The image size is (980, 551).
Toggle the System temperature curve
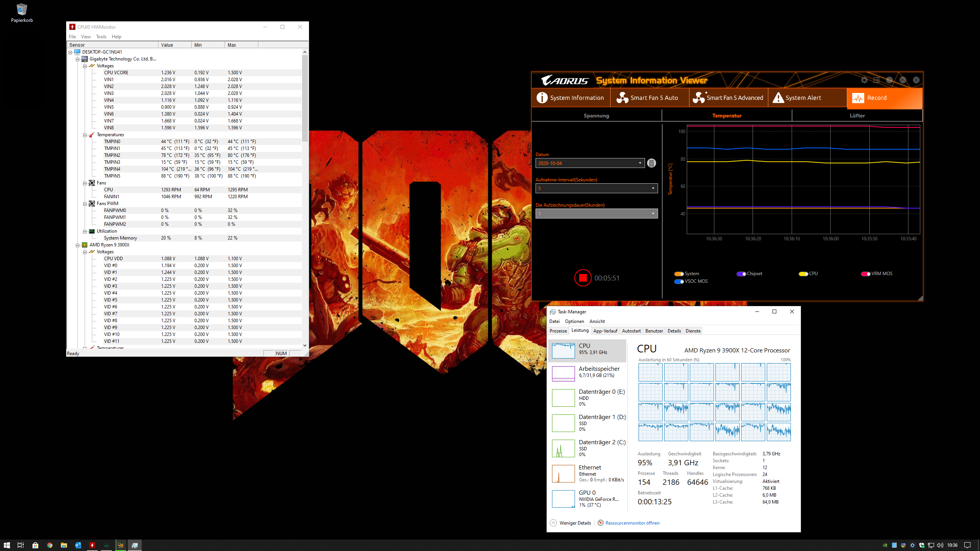[678, 274]
